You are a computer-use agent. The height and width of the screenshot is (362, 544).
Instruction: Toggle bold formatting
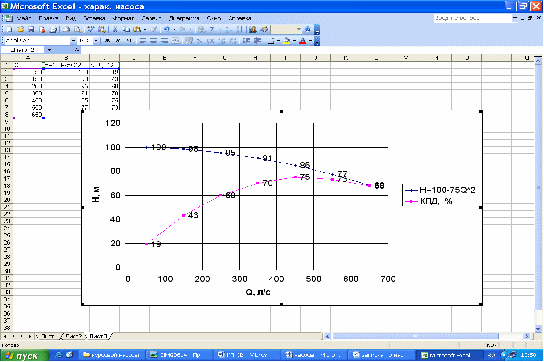pyautogui.click(x=107, y=41)
